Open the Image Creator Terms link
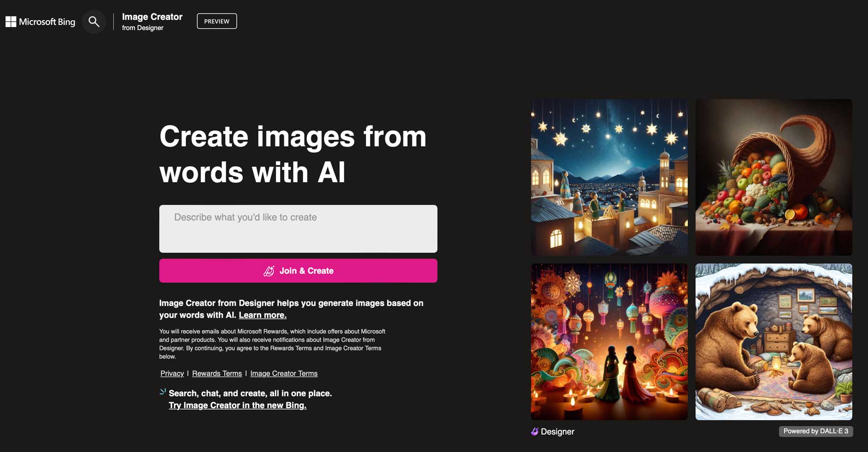868x452 pixels. pos(284,373)
